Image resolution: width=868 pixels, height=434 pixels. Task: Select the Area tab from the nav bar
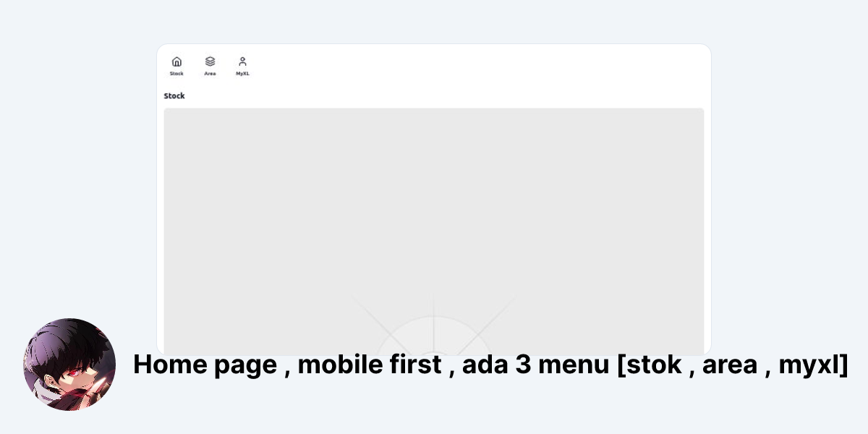(210, 66)
